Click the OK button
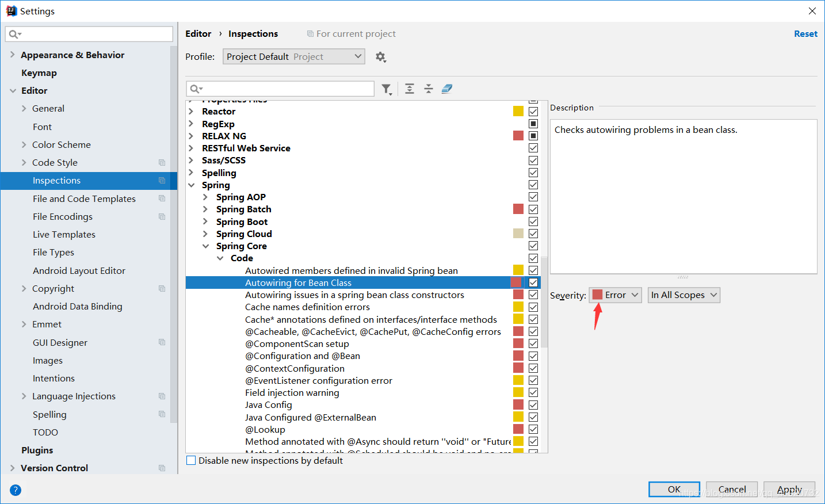This screenshot has height=504, width=825. point(674,490)
